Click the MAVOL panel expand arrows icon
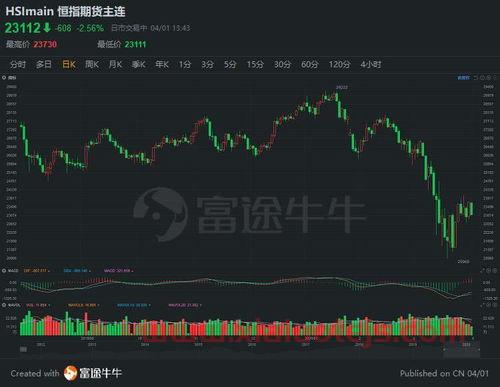Screen dimensions: 500x387 tap(482, 305)
